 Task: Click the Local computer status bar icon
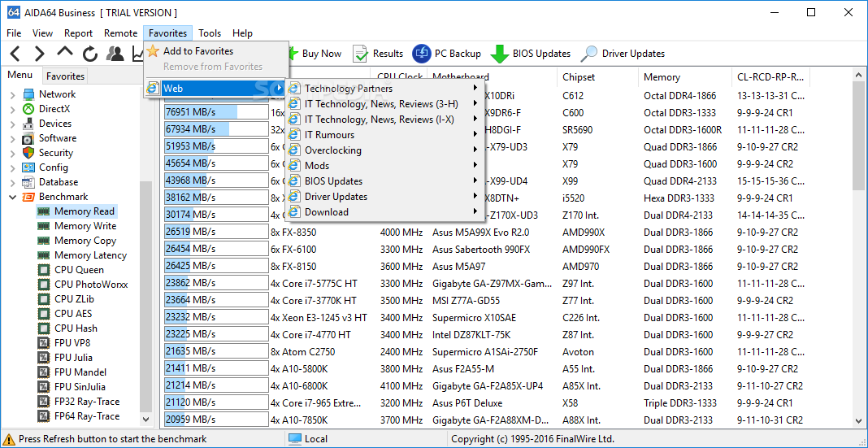click(295, 439)
